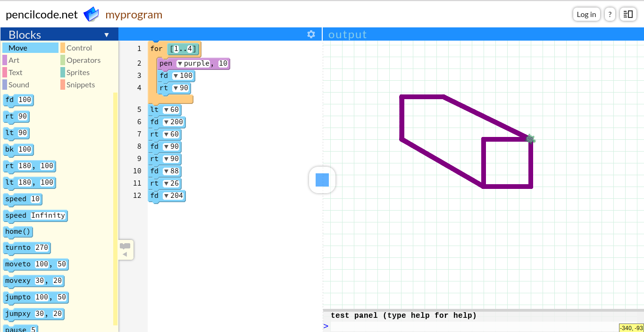Click the Log in button
This screenshot has height=332, width=644.
tap(586, 14)
